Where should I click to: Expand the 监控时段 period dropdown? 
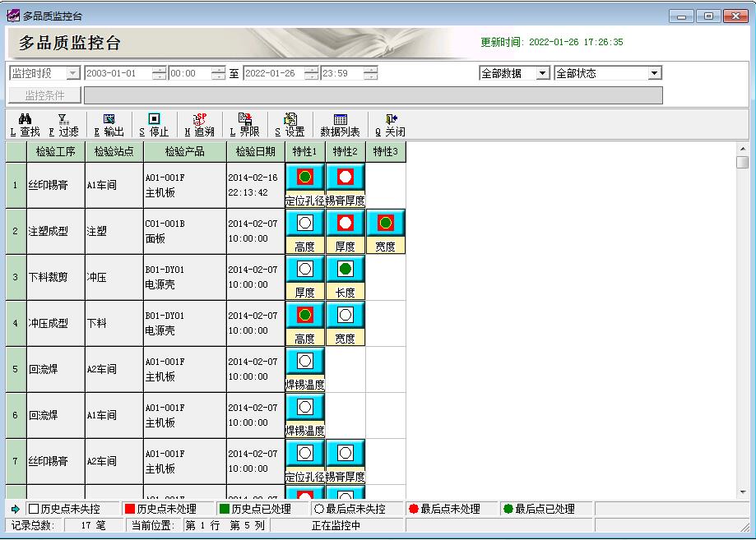(x=72, y=73)
